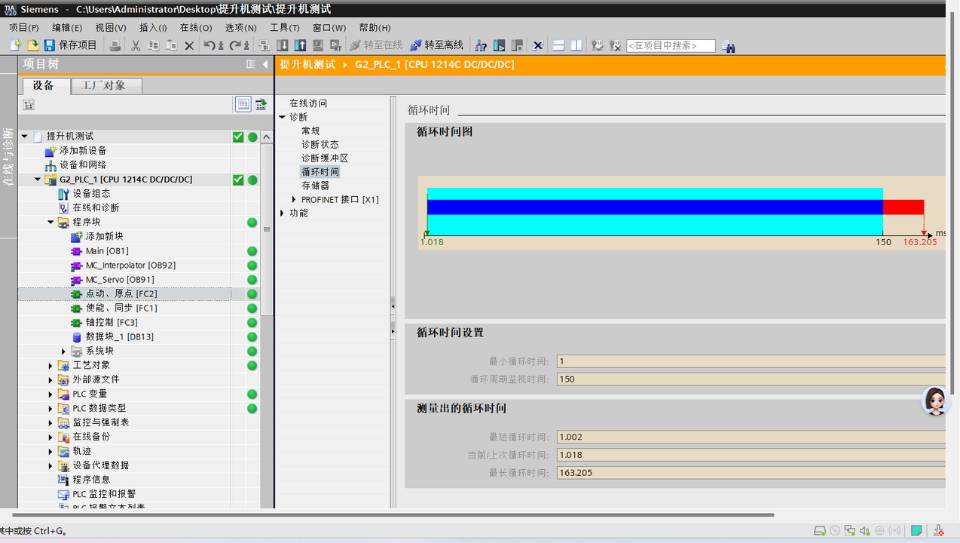The height and width of the screenshot is (543, 960).
Task: Click the Open Project folder icon
Action: pyautogui.click(x=32, y=45)
